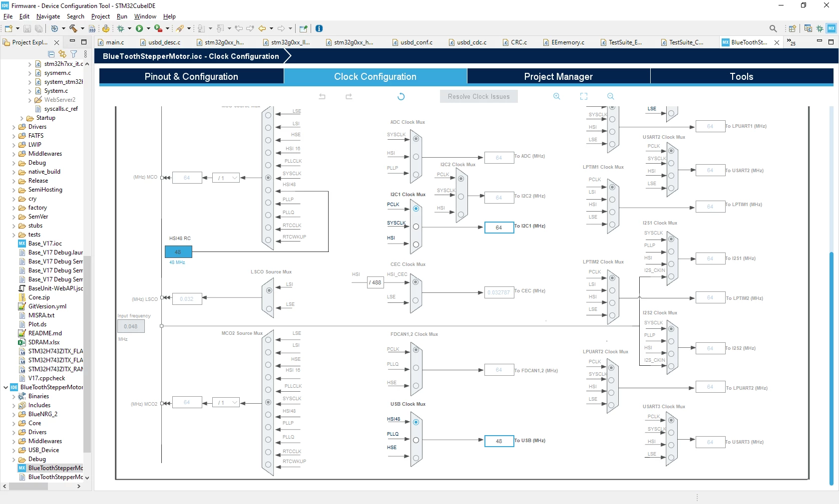
Task: Open the Tools tab
Action: pos(742,76)
